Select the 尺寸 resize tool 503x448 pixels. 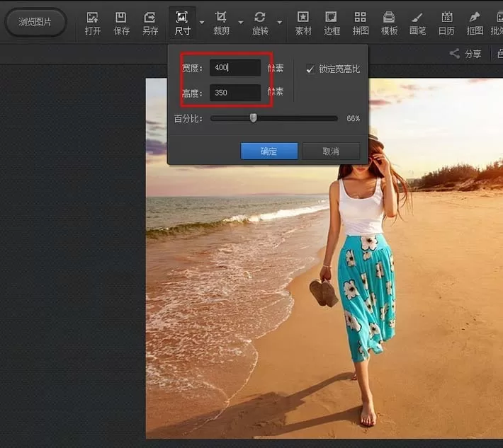point(183,23)
